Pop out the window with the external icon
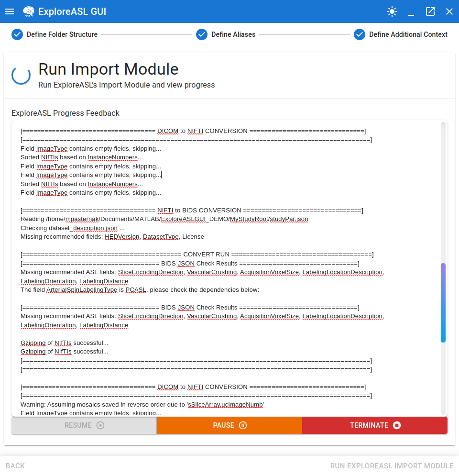The width and height of the screenshot is (459, 476). coord(430,11)
